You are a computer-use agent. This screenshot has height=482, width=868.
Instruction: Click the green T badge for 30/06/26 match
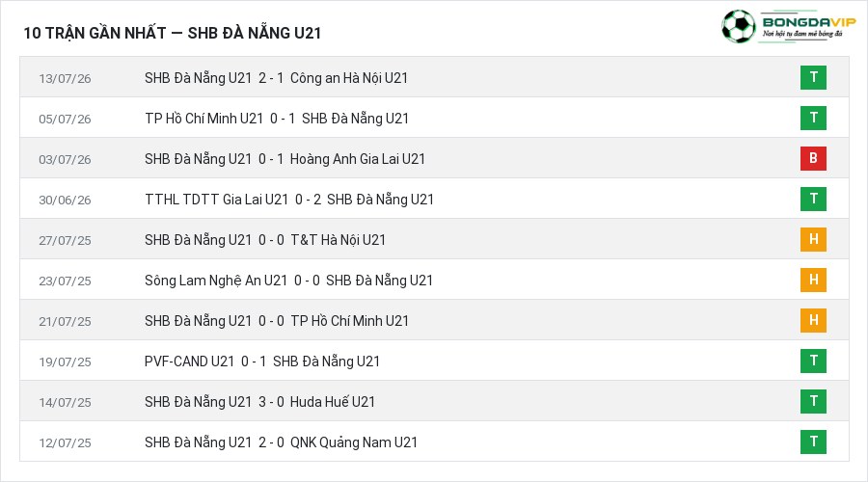pos(813,199)
